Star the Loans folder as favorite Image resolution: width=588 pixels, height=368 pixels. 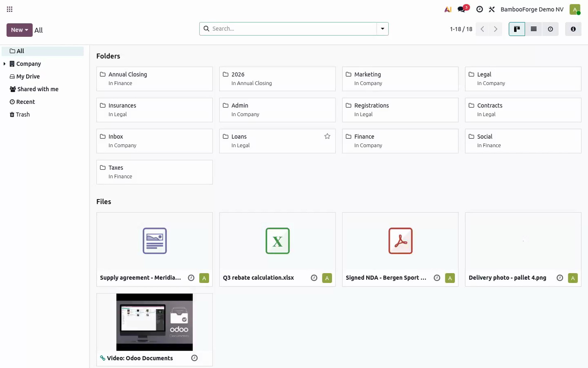[x=327, y=136]
